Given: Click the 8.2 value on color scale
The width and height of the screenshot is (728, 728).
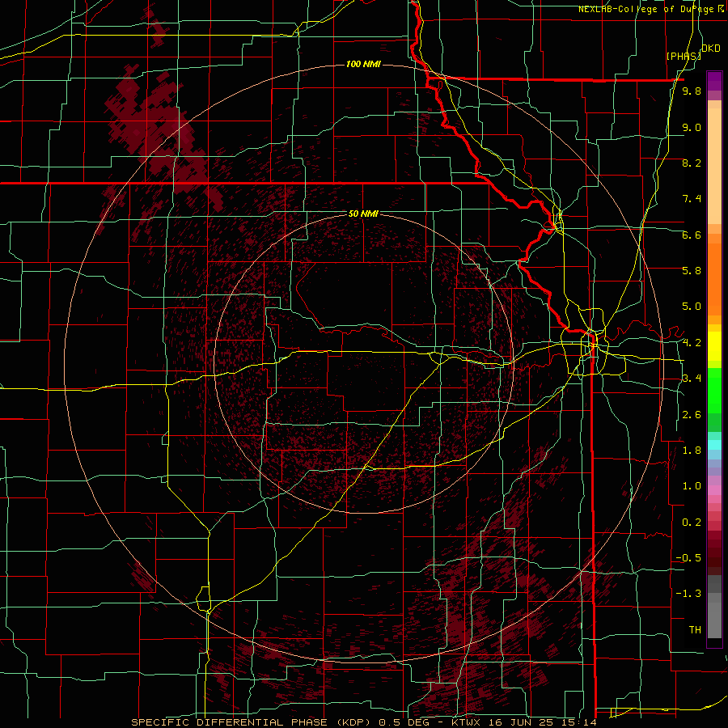Looking at the screenshot, I should (x=692, y=163).
